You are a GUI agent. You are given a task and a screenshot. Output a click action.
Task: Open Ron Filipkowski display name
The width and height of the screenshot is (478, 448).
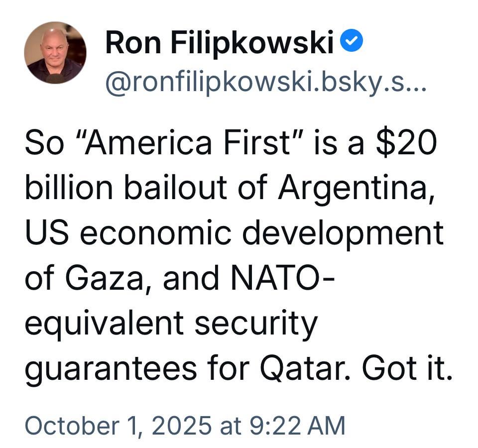point(219,43)
